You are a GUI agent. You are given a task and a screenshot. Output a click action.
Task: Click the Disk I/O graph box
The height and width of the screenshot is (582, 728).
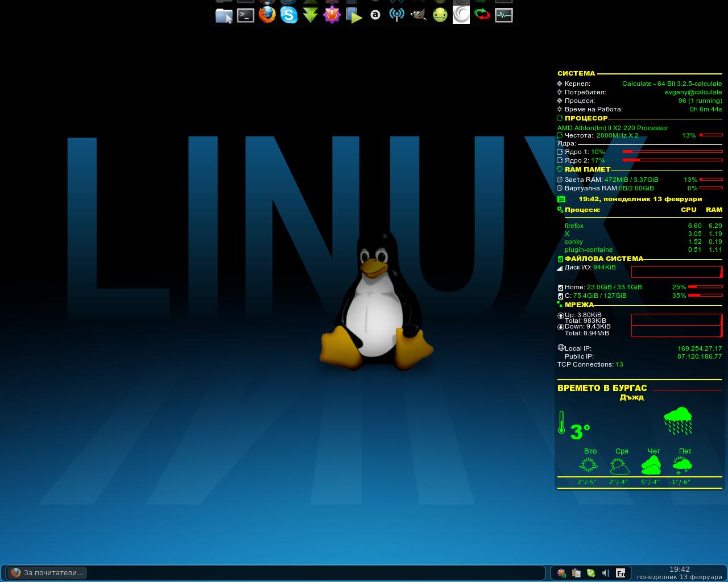[677, 272]
